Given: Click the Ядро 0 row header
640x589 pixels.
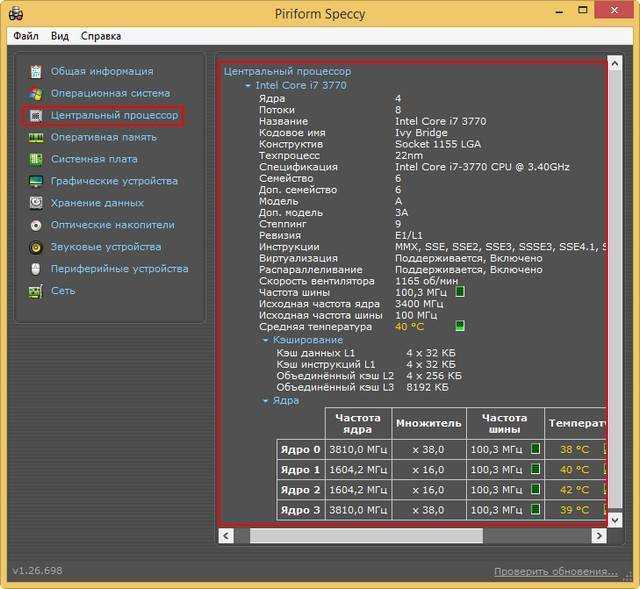Looking at the screenshot, I should click(300, 449).
